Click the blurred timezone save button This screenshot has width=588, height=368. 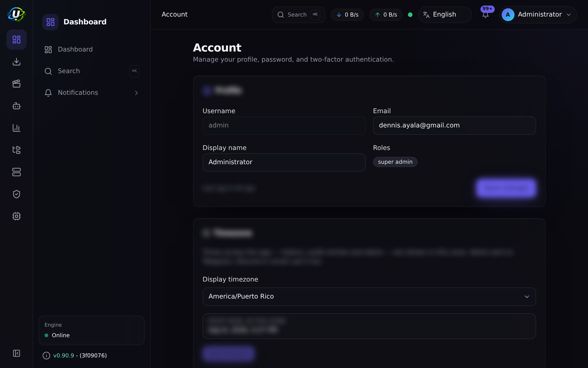(229, 354)
